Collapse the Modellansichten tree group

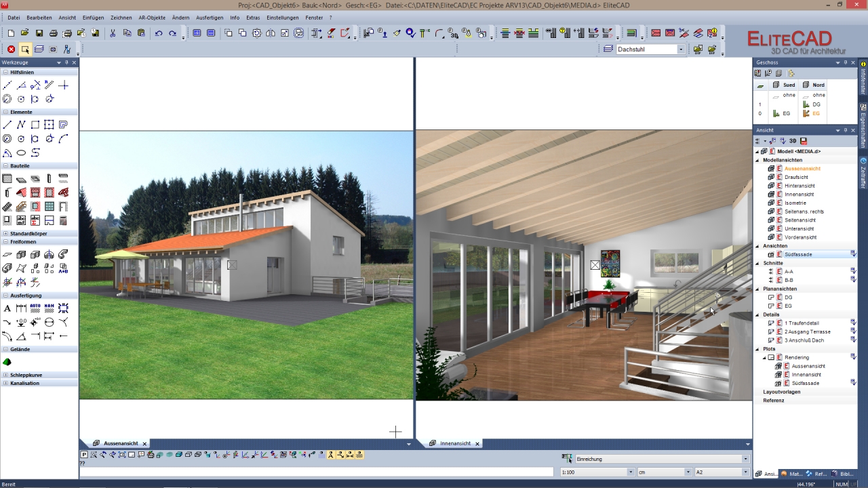coord(757,160)
